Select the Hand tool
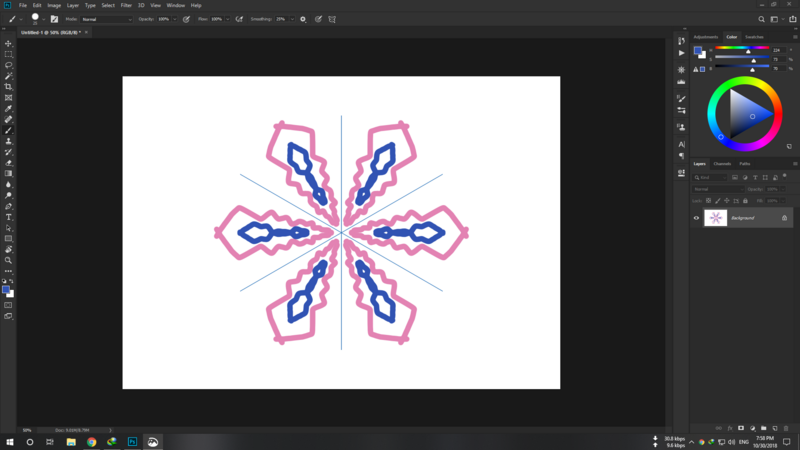The height and width of the screenshot is (450, 800). point(8,249)
